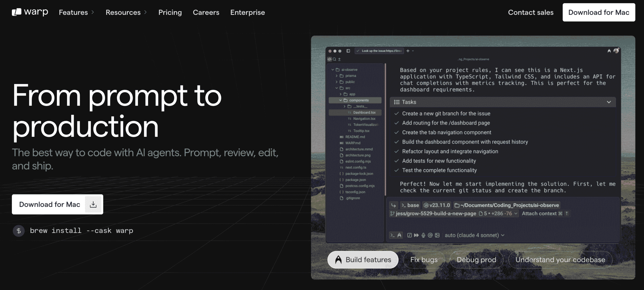Click the fast-forward icon in input toolbar
644x290 pixels.
click(416, 235)
